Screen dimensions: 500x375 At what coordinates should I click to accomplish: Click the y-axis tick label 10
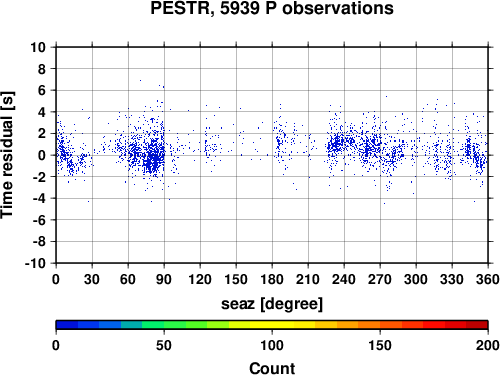coord(38,47)
